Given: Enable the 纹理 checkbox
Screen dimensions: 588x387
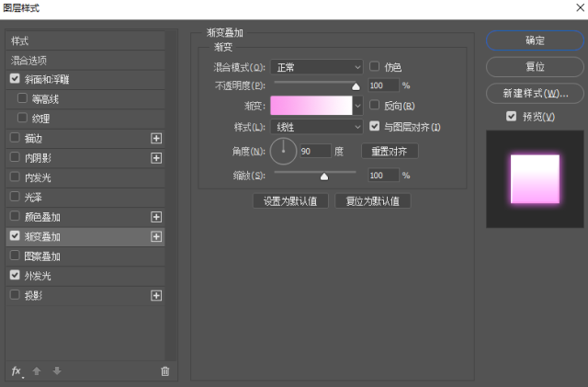Looking at the screenshot, I should pyautogui.click(x=22, y=118).
